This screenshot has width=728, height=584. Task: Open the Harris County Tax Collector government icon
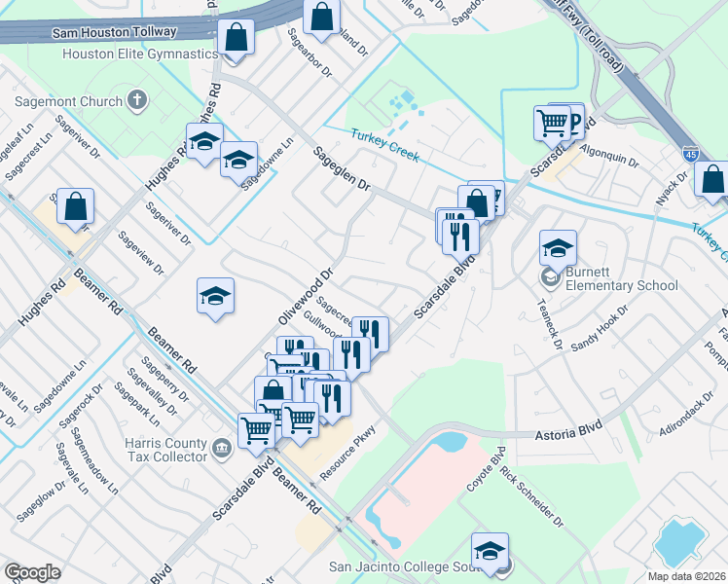click(x=222, y=449)
